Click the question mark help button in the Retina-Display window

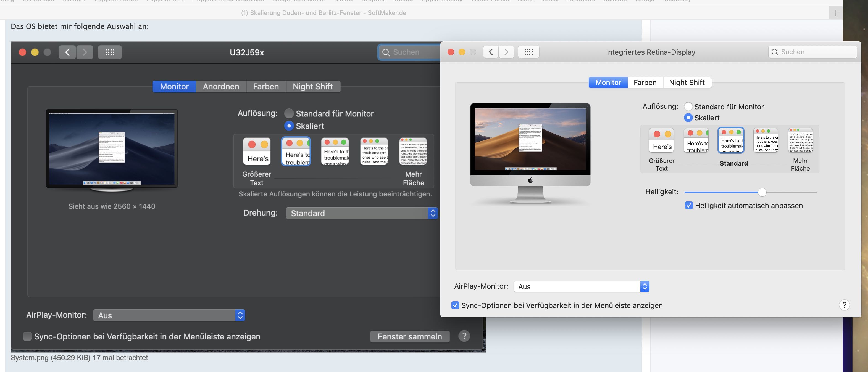tap(844, 305)
